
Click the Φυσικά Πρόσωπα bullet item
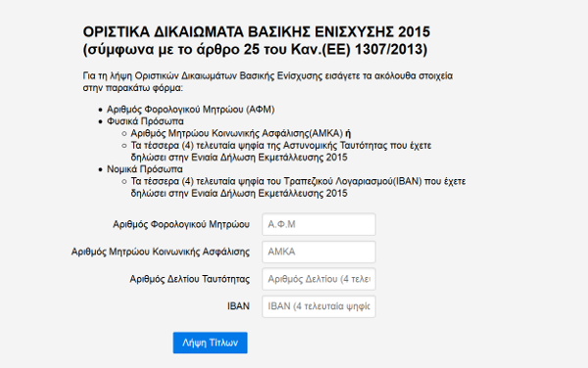coord(145,121)
